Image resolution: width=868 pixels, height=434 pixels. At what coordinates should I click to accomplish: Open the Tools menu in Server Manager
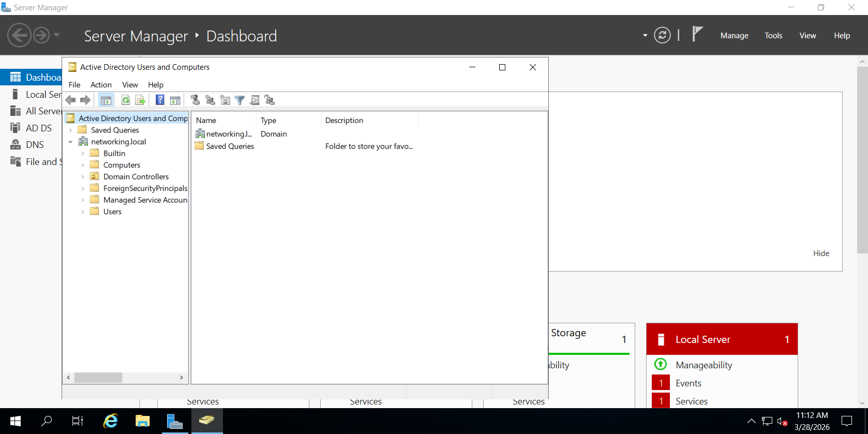coord(773,36)
